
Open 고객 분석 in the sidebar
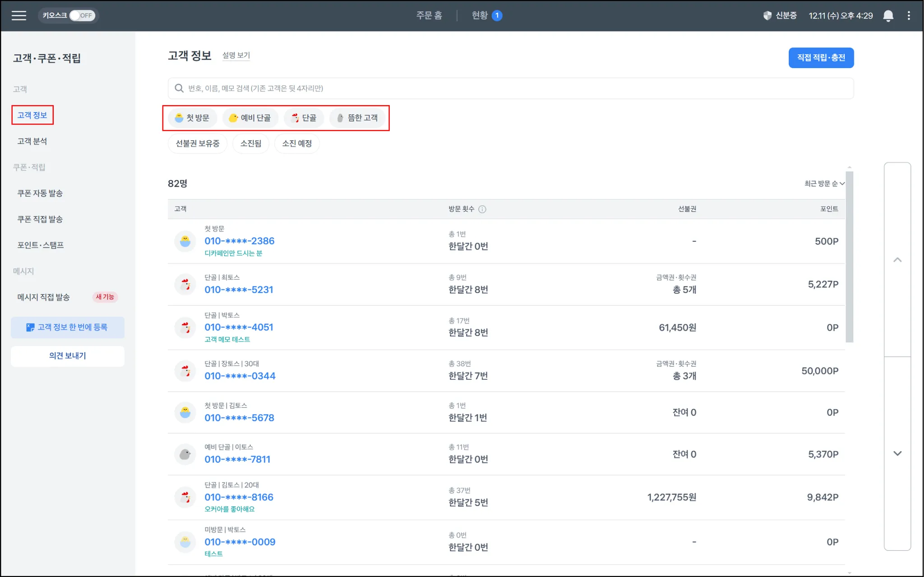coord(32,141)
